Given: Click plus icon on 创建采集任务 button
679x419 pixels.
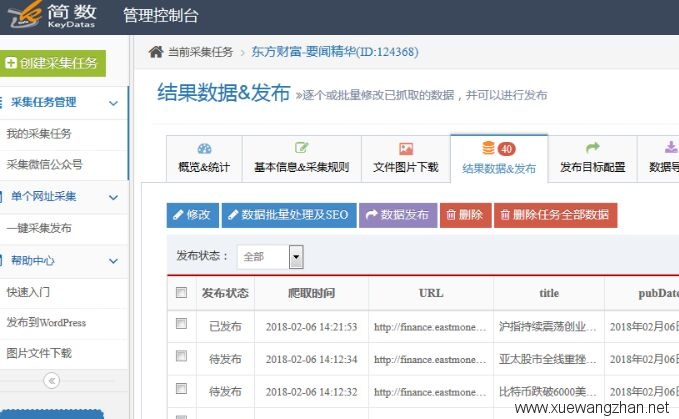Looking at the screenshot, I should coord(11,63).
